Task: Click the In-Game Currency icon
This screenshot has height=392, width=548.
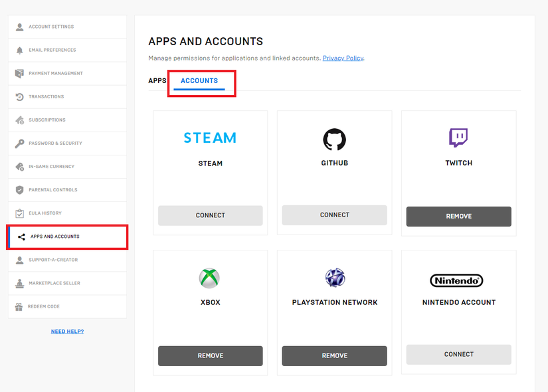Action: 19,167
